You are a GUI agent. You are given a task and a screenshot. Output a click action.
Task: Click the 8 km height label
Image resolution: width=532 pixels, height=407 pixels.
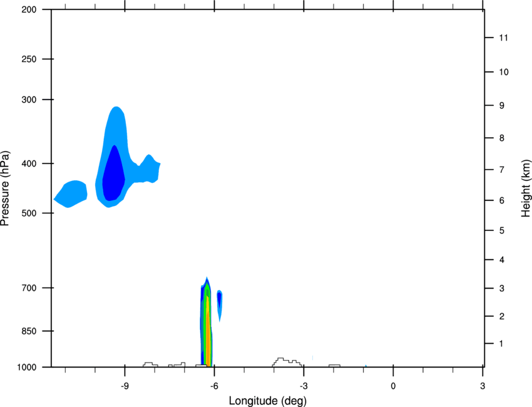tap(502, 138)
